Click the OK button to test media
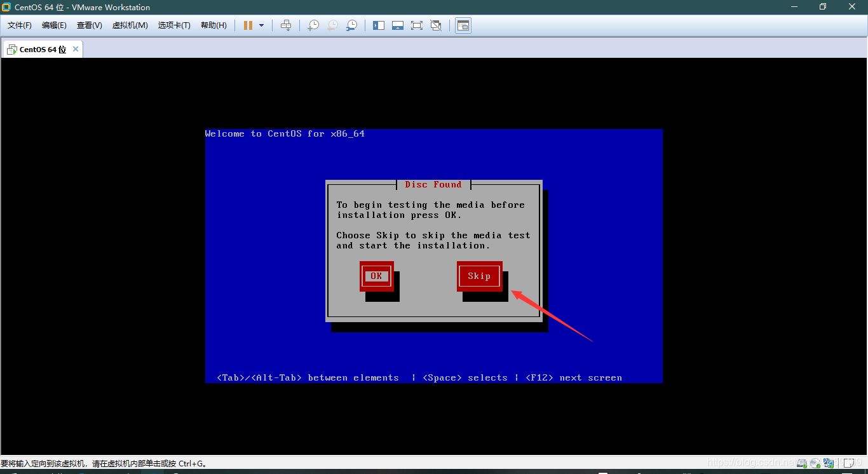 [376, 276]
